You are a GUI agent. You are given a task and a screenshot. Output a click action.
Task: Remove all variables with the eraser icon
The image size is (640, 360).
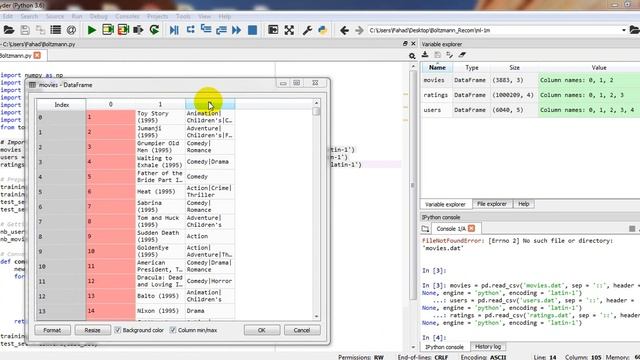pyautogui.click(x=462, y=55)
